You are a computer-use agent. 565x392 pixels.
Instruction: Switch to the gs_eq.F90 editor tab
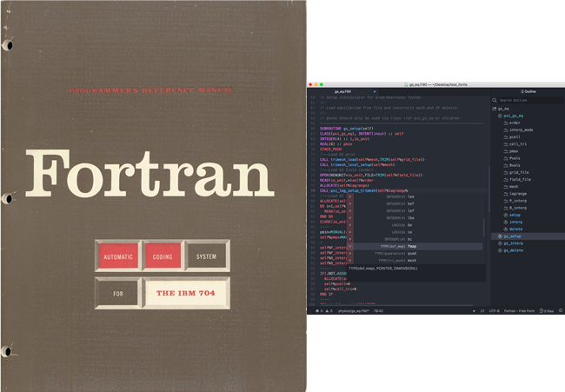click(342, 91)
